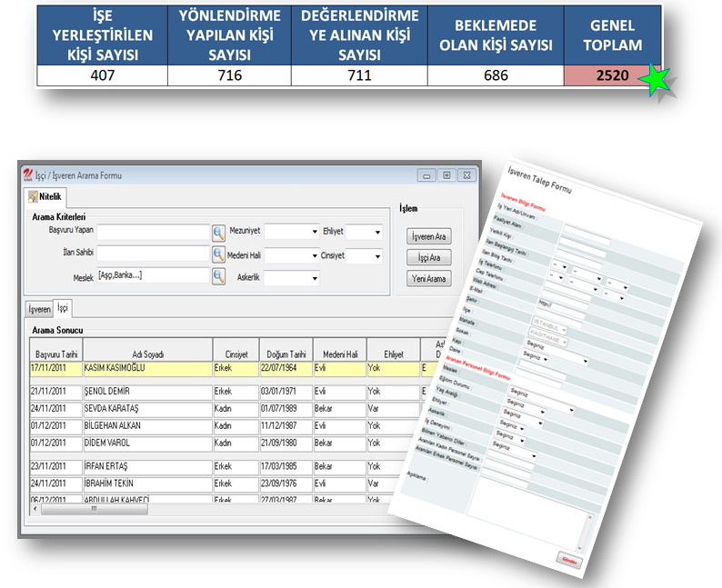Switch to the İşçi results tab
This screenshot has width=722, height=588.
click(x=63, y=308)
